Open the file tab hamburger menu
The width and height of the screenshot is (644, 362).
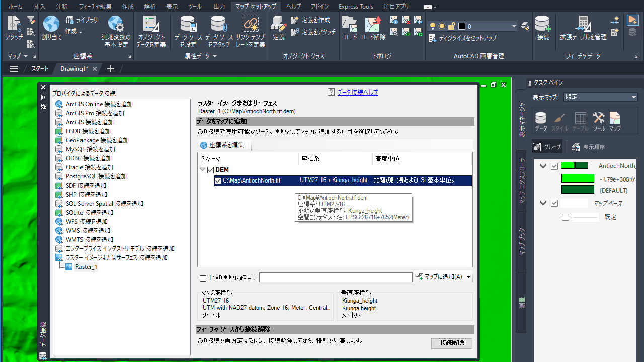[14, 69]
